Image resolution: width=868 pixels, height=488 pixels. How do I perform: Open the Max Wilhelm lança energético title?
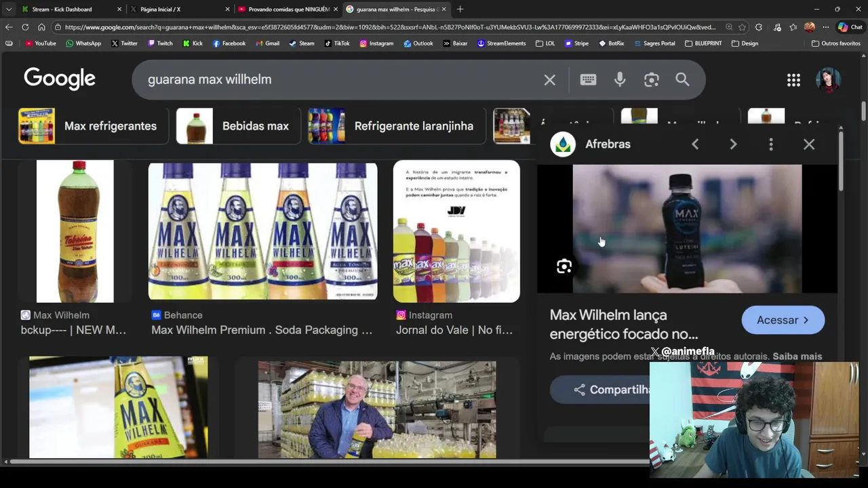pos(623,325)
